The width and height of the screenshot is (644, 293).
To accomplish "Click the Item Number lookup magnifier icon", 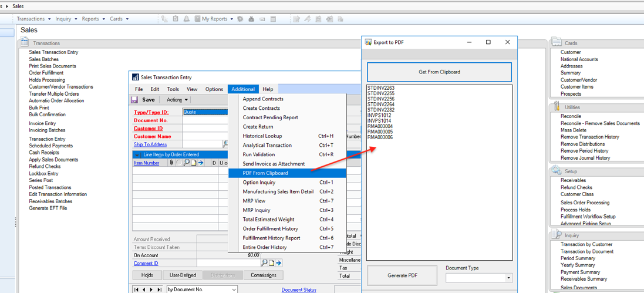I will click(x=187, y=163).
